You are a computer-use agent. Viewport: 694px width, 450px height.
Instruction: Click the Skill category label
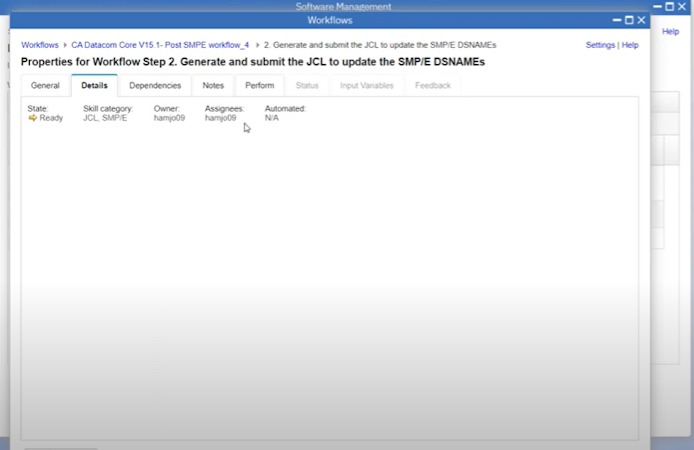[x=108, y=109]
